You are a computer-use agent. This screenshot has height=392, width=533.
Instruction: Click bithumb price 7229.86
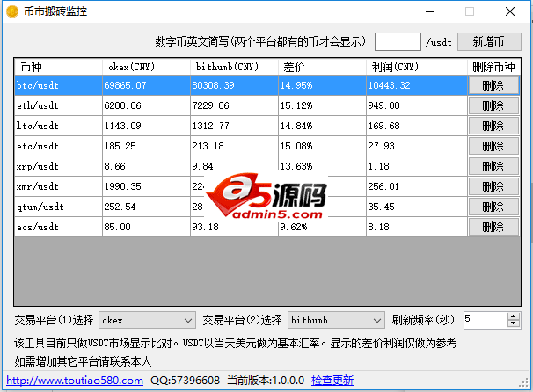point(234,105)
